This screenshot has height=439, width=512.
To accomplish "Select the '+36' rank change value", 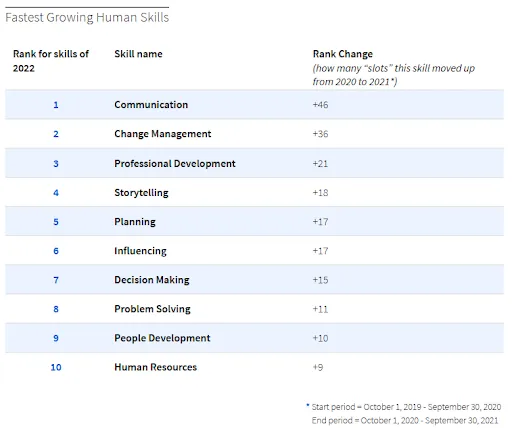I will pos(320,134).
